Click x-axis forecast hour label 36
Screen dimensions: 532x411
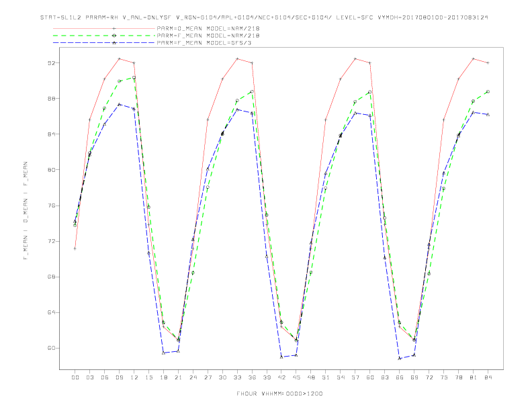[x=252, y=377]
